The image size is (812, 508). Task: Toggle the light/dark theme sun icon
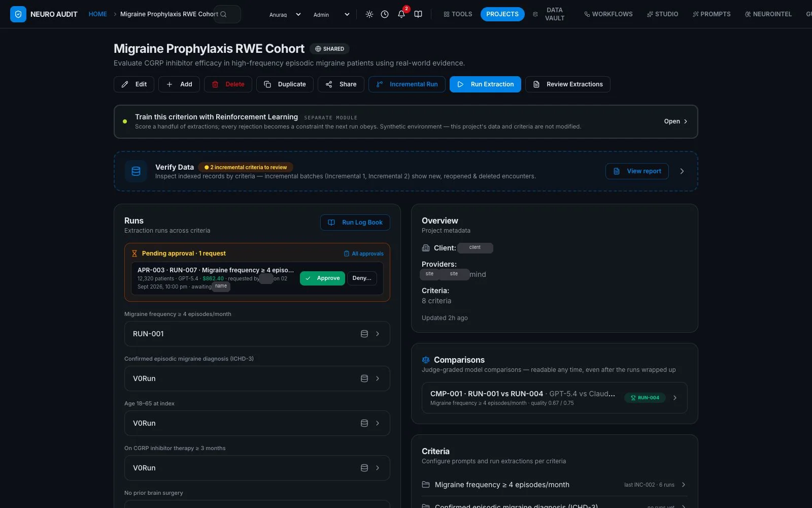click(369, 14)
